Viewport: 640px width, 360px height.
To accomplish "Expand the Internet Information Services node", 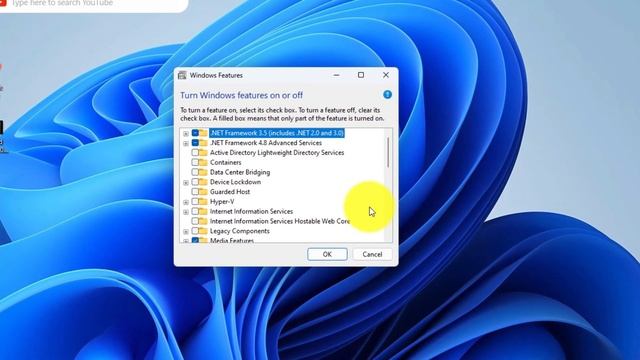I will [186, 212].
